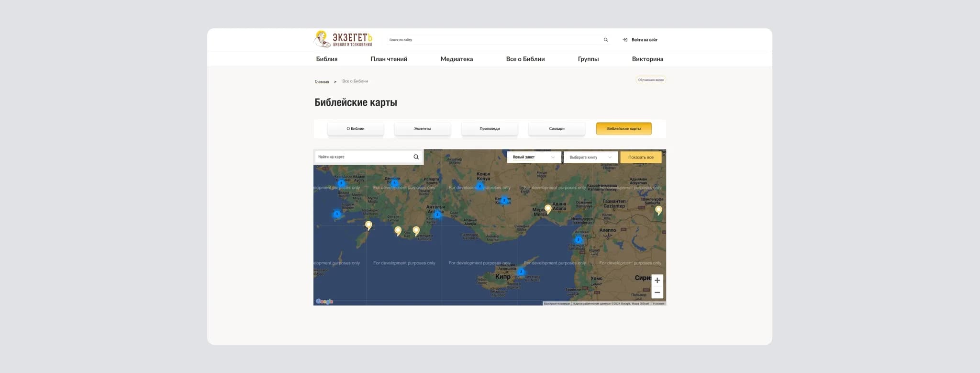Click the yellow pin near Mersin
980x373 pixels.
[x=548, y=209]
